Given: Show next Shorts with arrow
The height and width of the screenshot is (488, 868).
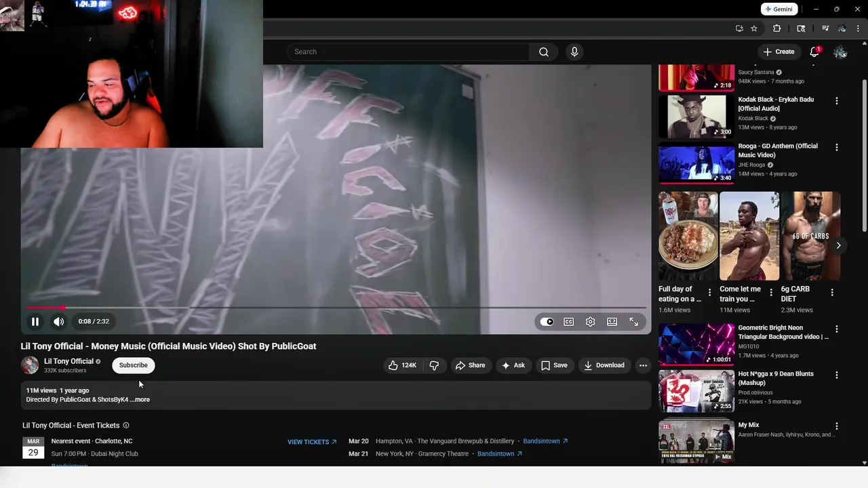Looking at the screenshot, I should 839,245.
